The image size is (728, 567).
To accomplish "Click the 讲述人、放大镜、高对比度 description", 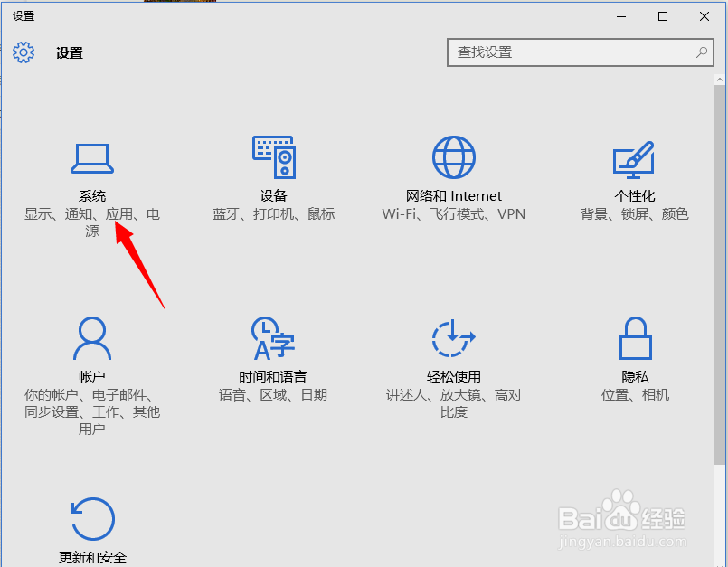I will coord(454,403).
